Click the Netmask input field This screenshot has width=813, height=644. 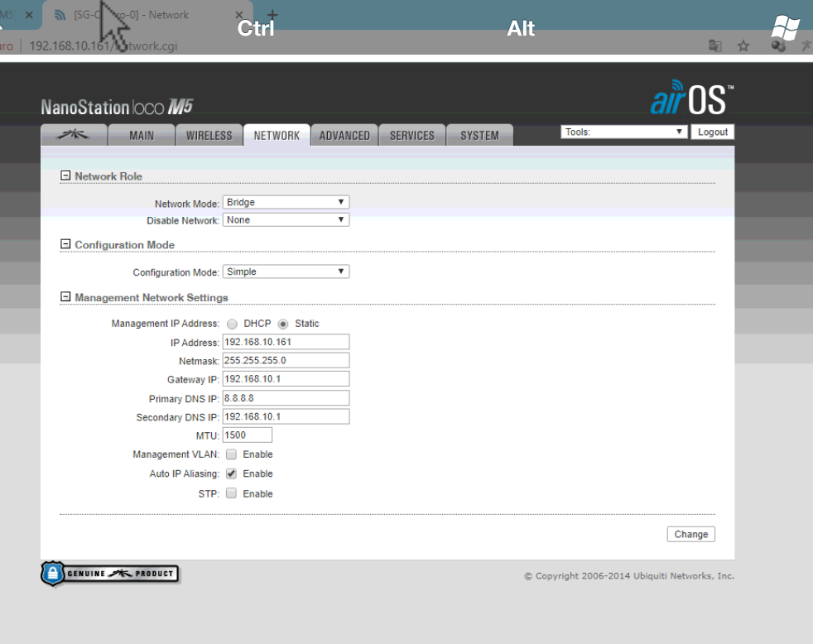286,360
